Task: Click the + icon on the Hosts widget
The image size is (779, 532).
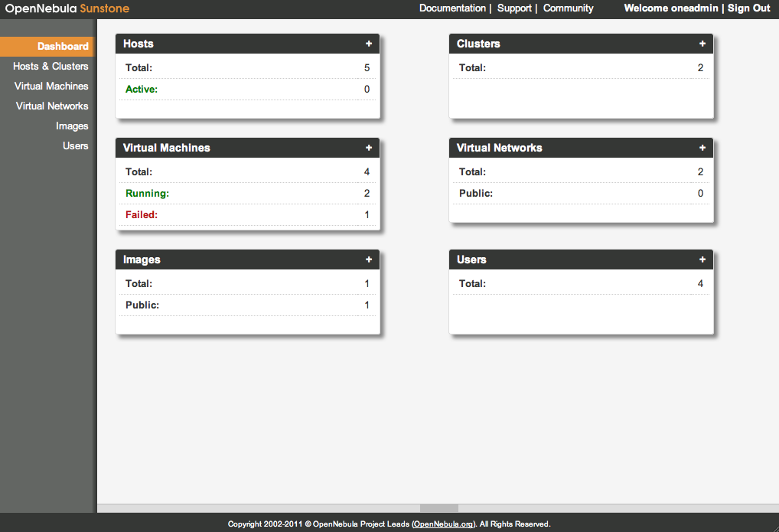Action: [x=369, y=44]
